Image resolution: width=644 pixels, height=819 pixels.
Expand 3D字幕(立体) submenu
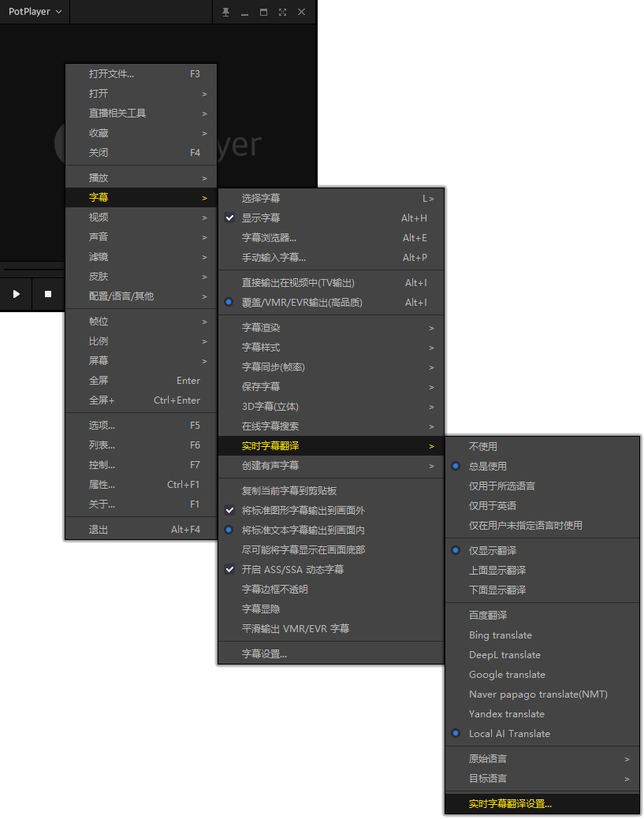pyautogui.click(x=331, y=407)
